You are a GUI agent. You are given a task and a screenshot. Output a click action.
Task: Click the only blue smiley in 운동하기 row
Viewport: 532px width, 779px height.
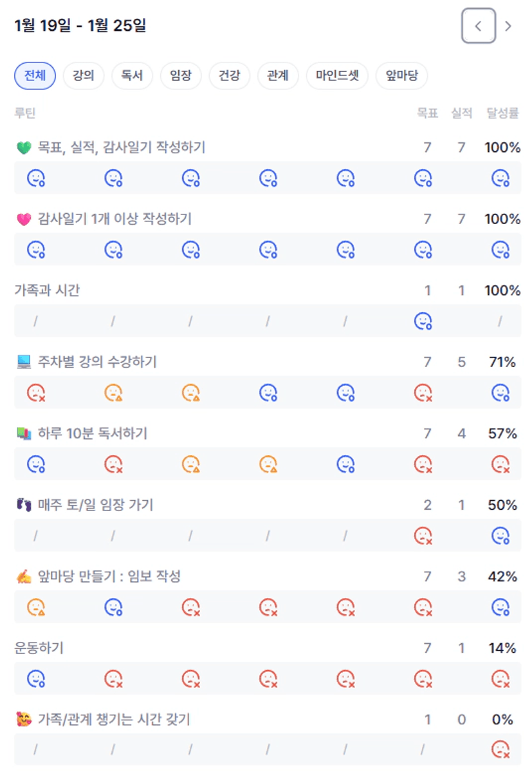[36, 678]
